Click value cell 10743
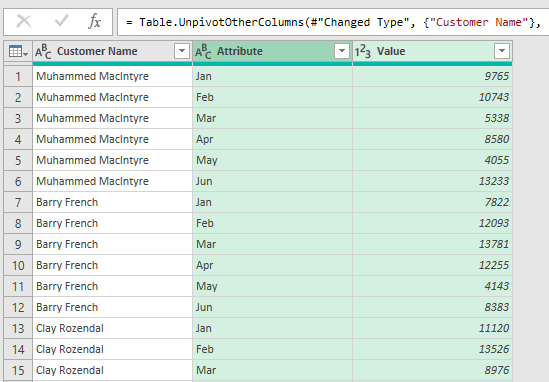The image size is (549, 382). point(432,97)
